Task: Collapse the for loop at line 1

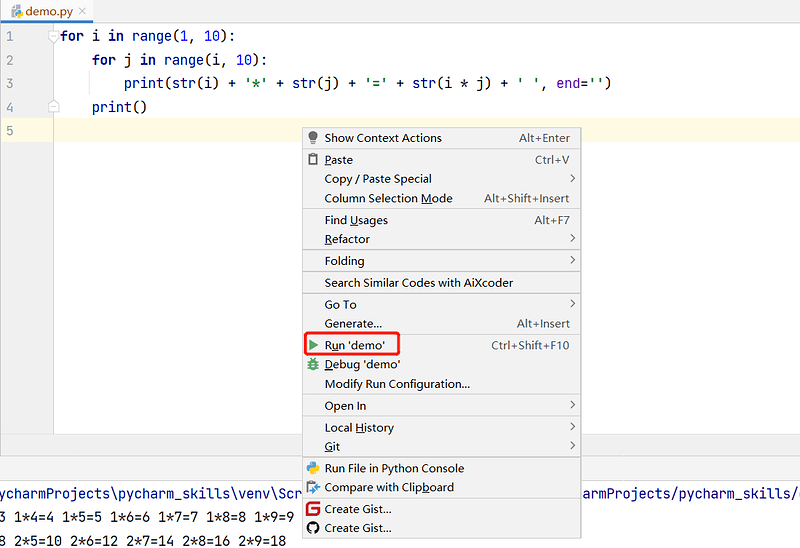Action: click(x=54, y=36)
